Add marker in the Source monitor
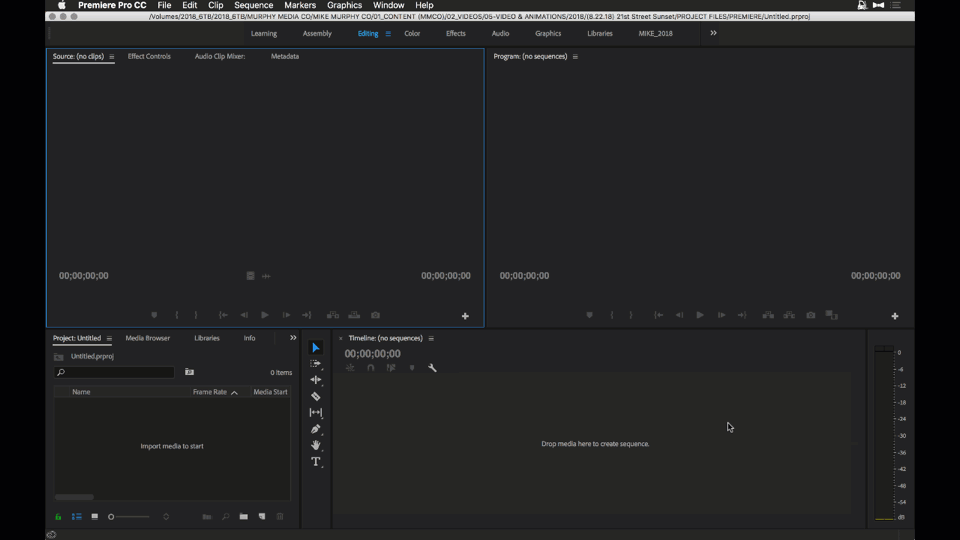The image size is (960, 540). click(154, 315)
